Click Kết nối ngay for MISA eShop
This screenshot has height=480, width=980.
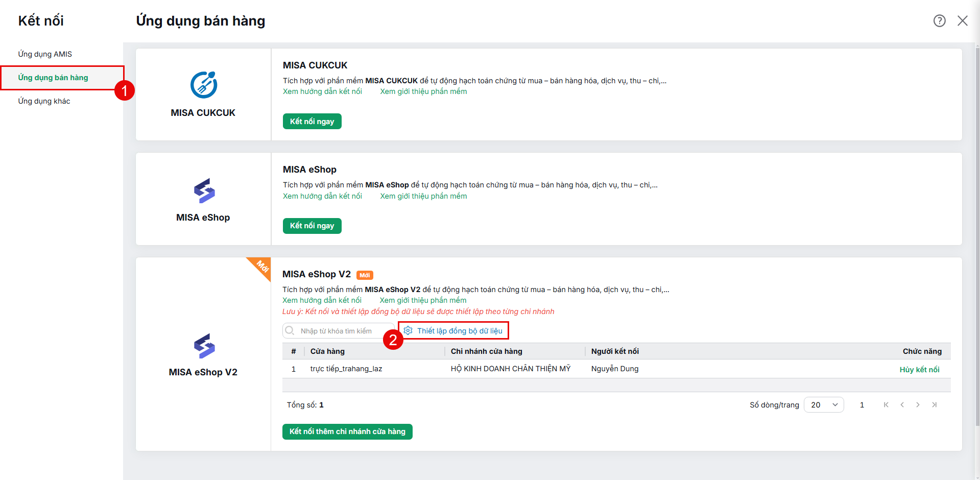pos(312,226)
